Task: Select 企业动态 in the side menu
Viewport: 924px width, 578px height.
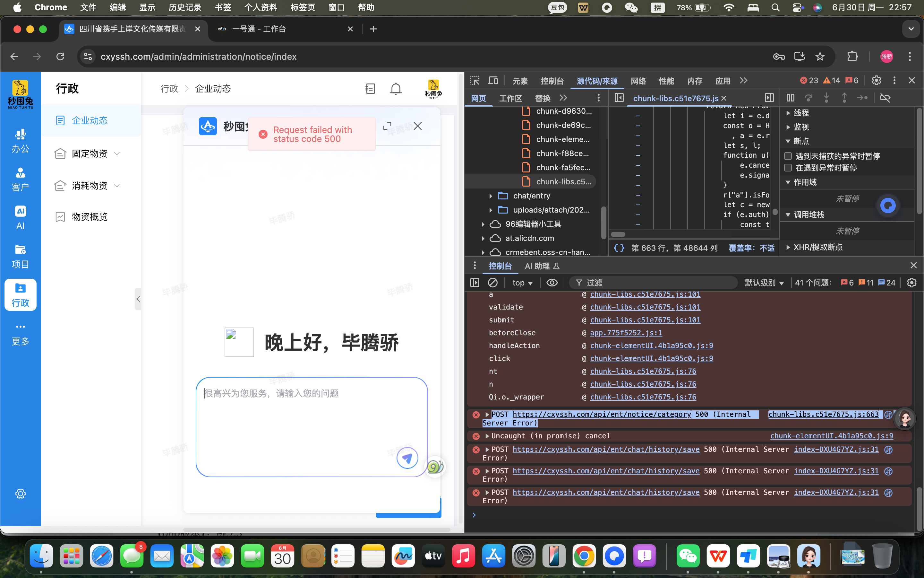Action: click(91, 120)
